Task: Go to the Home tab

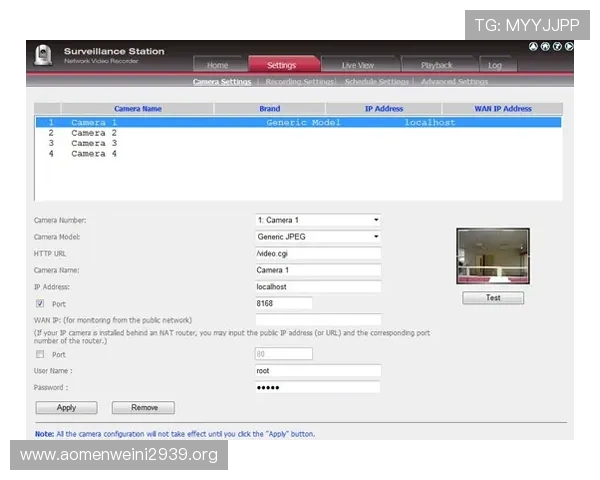Action: [x=217, y=65]
